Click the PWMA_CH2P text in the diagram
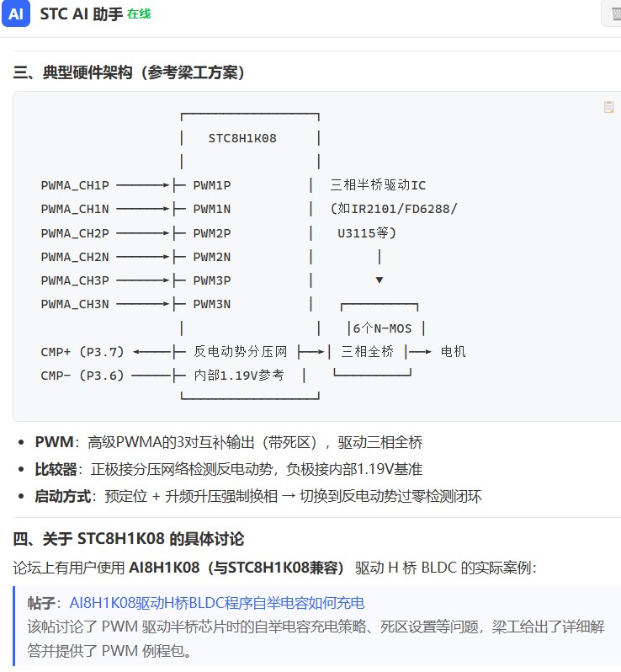621x672 pixels. pos(75,233)
